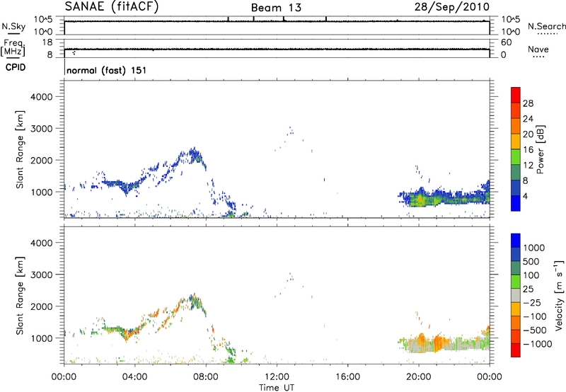Click the 20:00 time tick label
This screenshot has height=392, width=566.
click(419, 377)
